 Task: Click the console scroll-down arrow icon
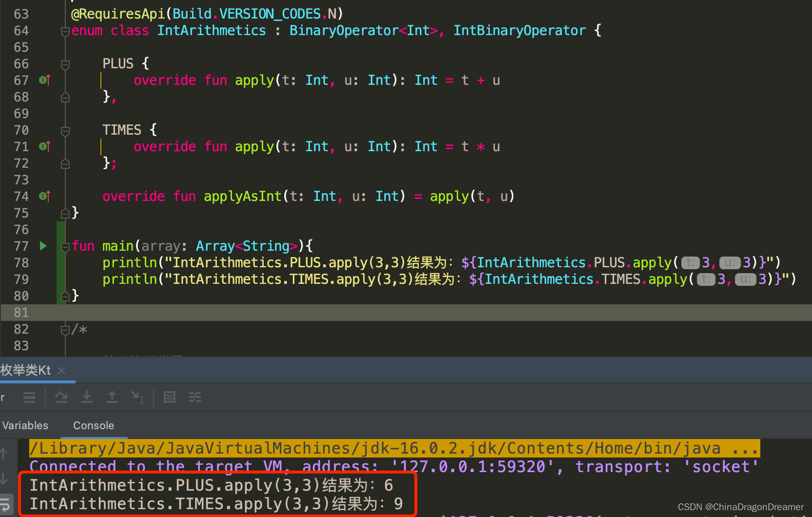coord(4,478)
